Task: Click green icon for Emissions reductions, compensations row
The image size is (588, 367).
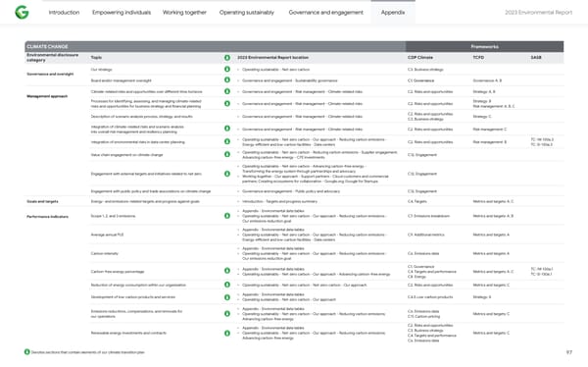Action: click(x=227, y=314)
